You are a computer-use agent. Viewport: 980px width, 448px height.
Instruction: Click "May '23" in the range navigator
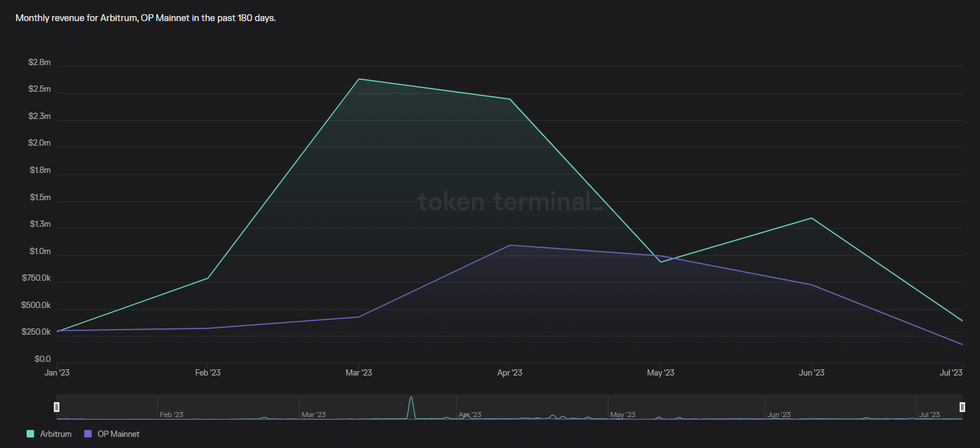click(x=623, y=415)
